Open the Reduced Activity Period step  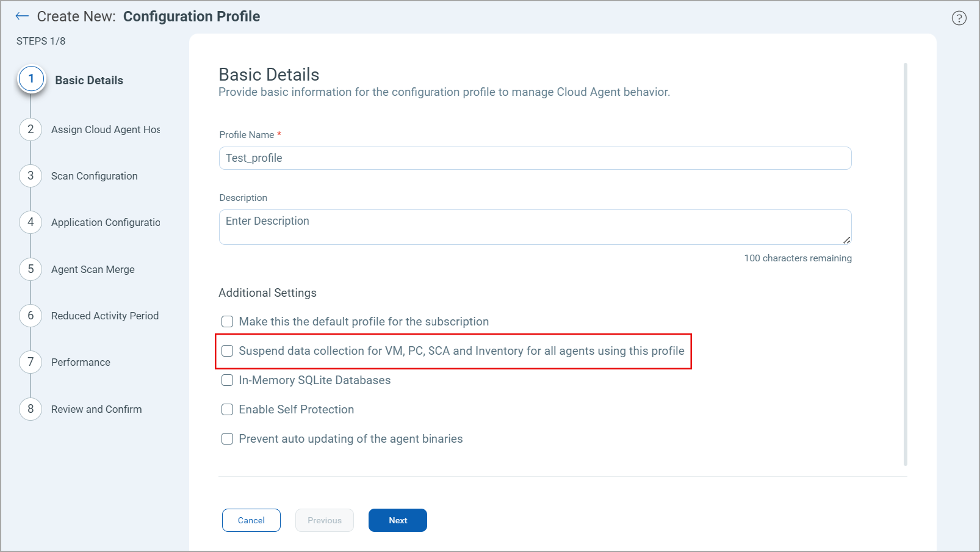pos(31,315)
